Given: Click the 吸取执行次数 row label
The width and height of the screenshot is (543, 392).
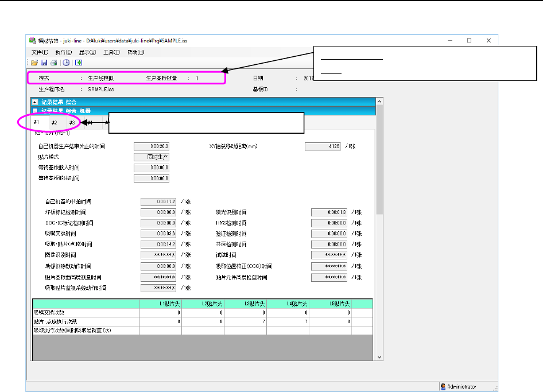Looking at the screenshot, I should point(72,331).
